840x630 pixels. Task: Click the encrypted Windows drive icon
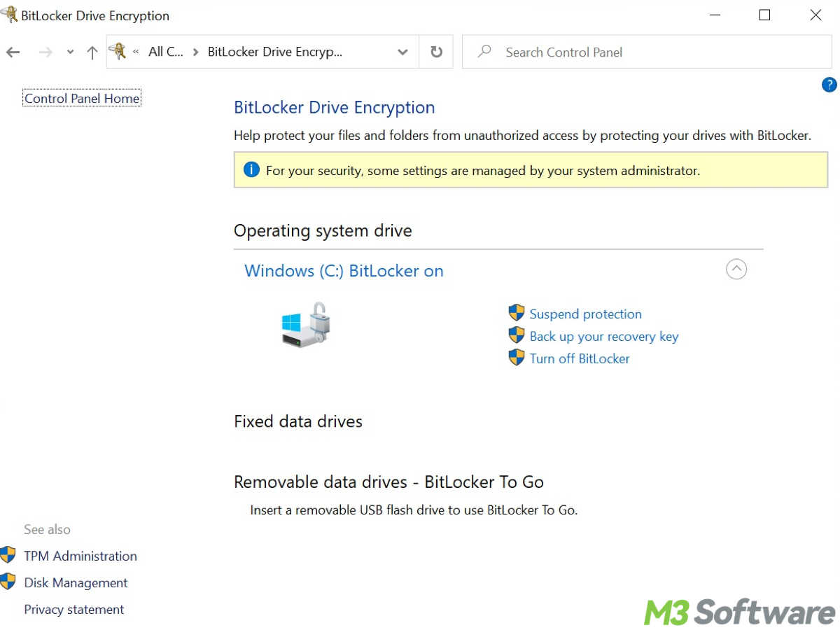pyautogui.click(x=306, y=324)
